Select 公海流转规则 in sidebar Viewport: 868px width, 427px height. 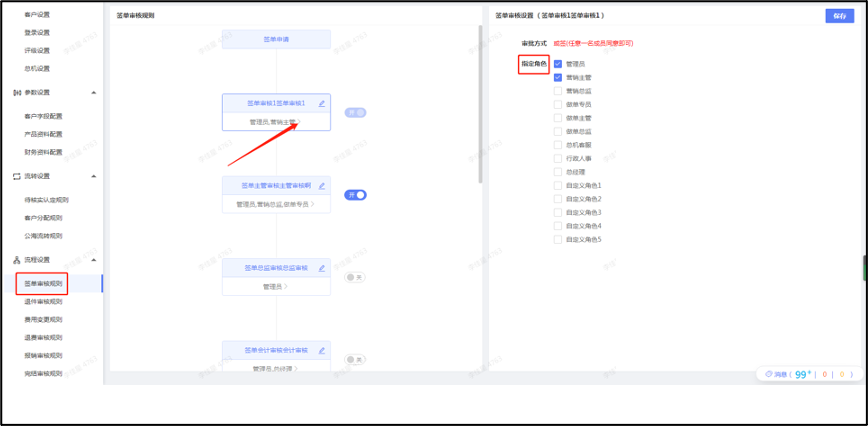tap(43, 236)
